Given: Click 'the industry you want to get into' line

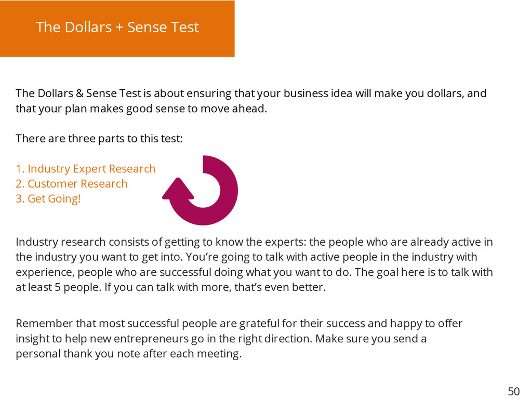Looking at the screenshot, I should (x=246, y=257).
